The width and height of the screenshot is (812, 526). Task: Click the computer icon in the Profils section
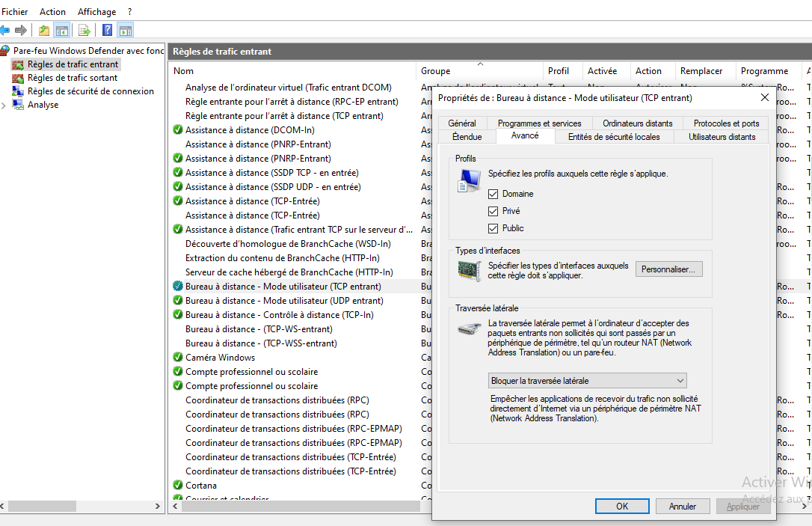tap(469, 181)
